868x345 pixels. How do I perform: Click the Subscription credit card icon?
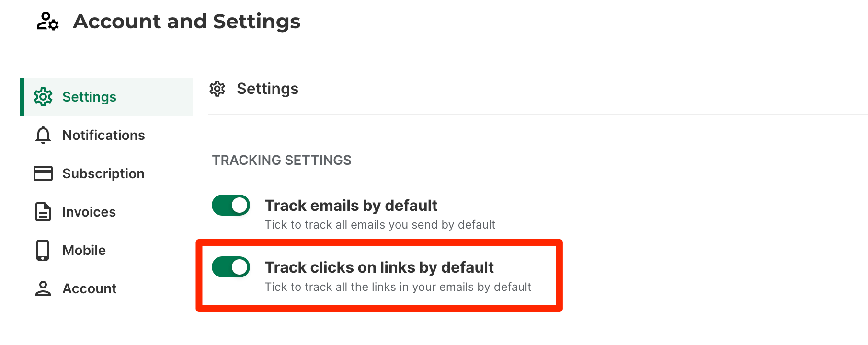(x=43, y=173)
